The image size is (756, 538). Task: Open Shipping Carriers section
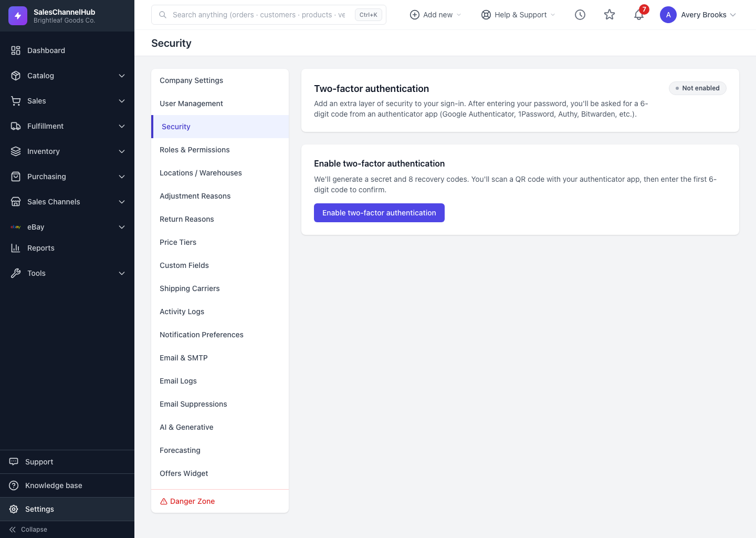[220, 288]
